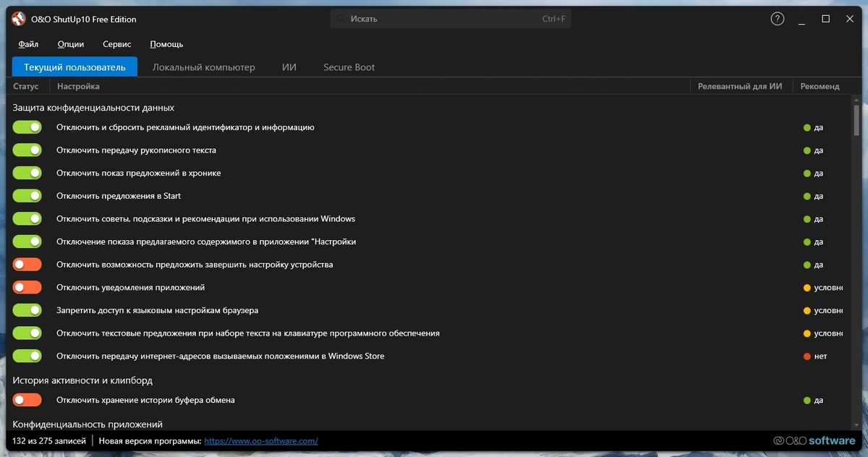Toggle Windows Store internet address switch

click(x=27, y=356)
